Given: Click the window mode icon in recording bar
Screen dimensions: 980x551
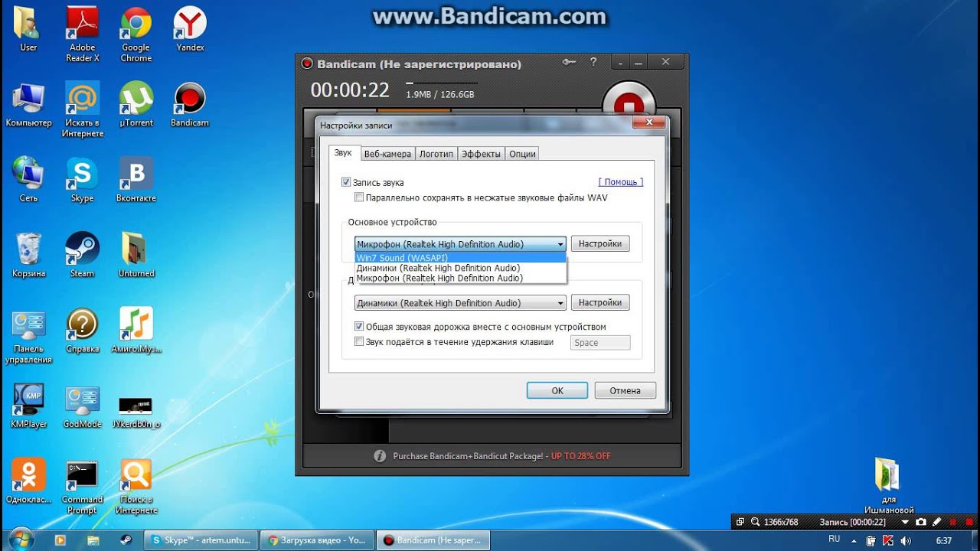Looking at the screenshot, I should click(x=740, y=522).
